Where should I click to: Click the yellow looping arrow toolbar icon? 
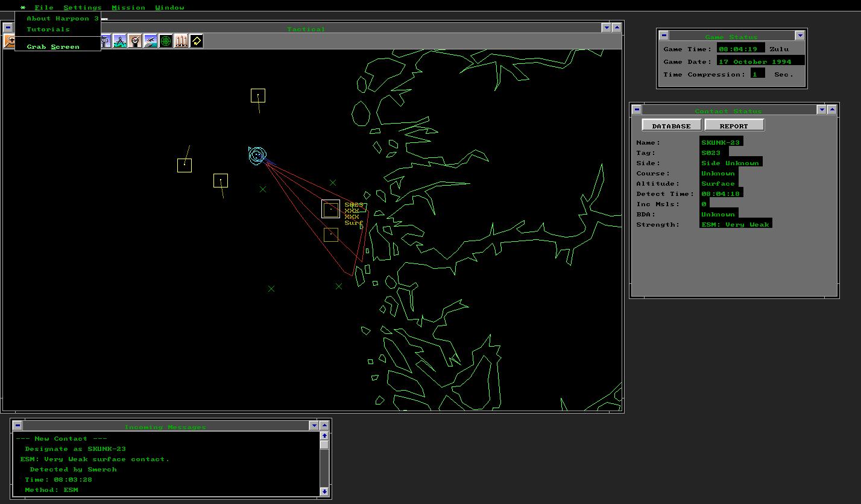tap(196, 41)
